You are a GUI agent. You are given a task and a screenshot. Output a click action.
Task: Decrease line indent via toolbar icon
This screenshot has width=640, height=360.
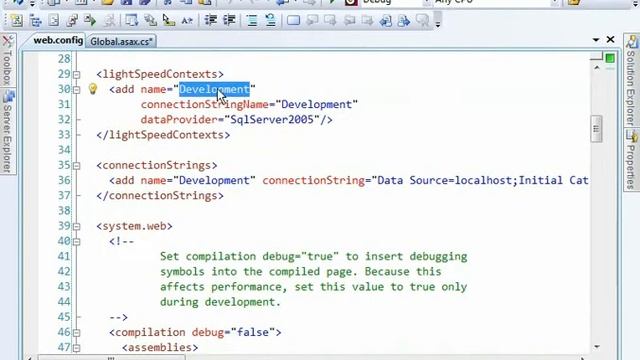[x=211, y=20]
